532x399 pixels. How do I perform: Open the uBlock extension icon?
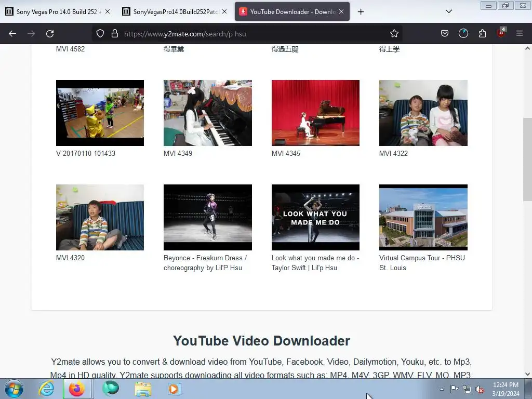[501, 33]
